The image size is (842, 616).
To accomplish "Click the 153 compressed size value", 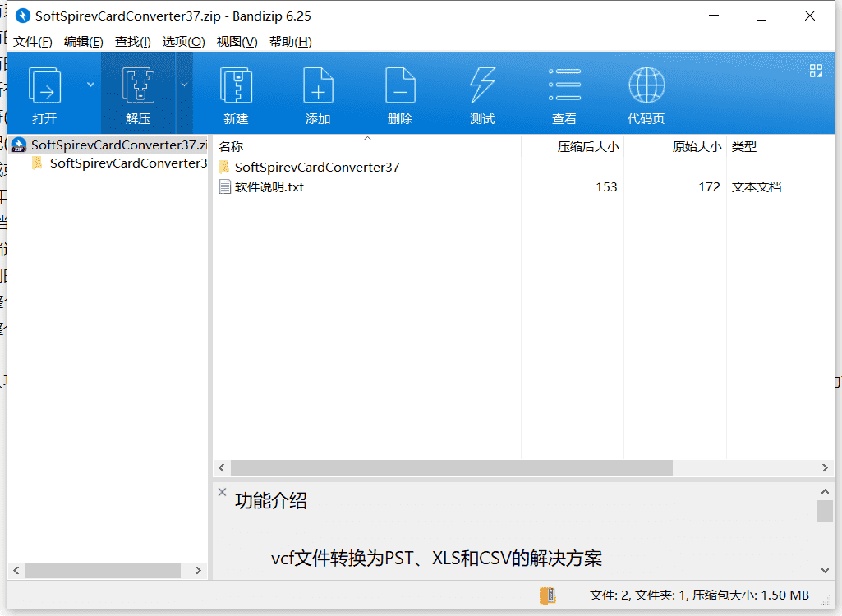I will click(x=606, y=187).
